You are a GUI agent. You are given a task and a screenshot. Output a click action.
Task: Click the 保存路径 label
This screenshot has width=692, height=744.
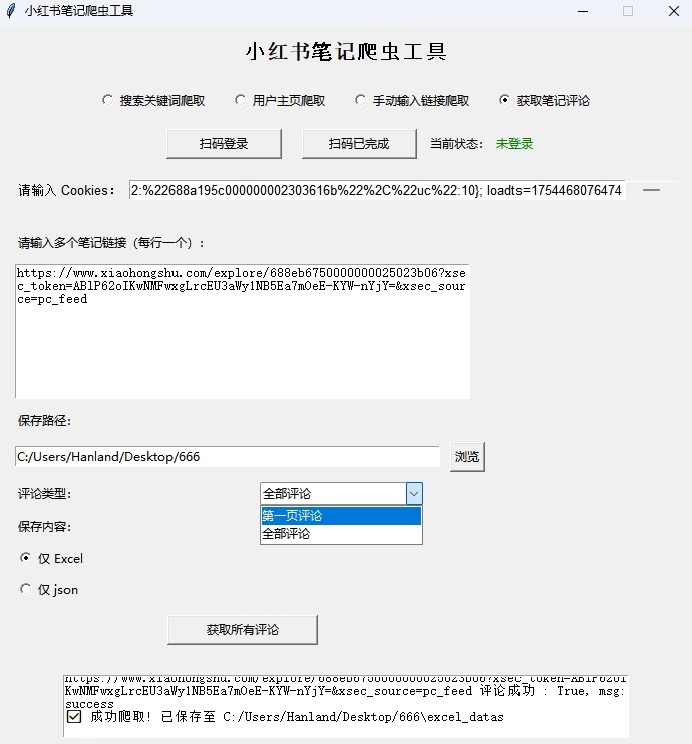point(44,420)
